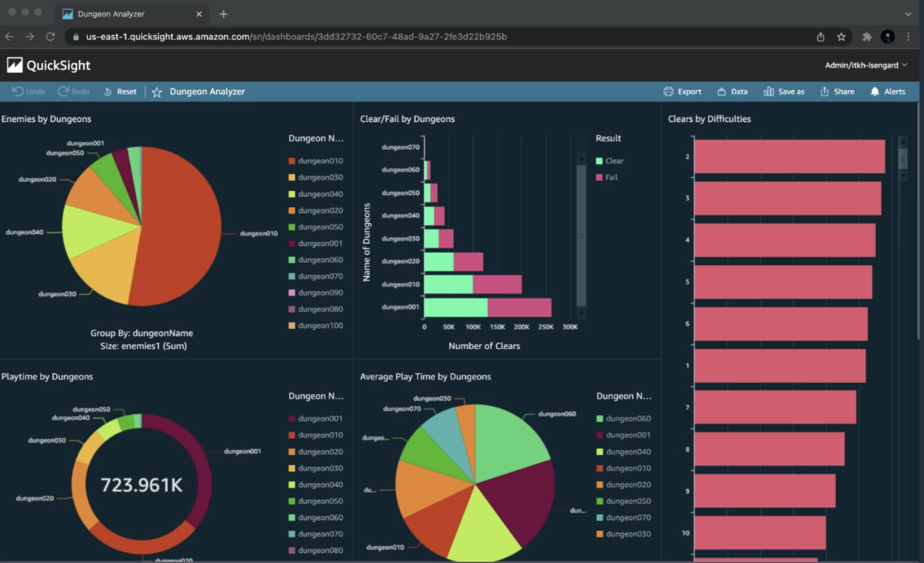Open the Data panel icon

[721, 91]
